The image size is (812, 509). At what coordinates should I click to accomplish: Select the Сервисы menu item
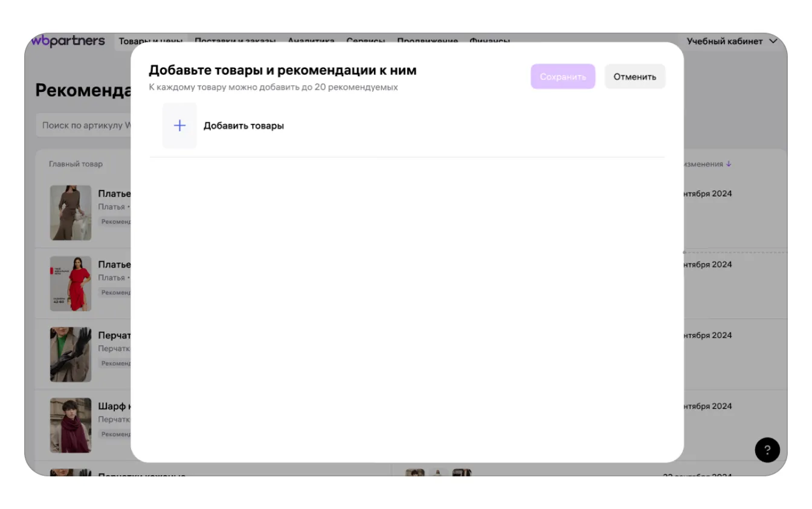tap(365, 40)
